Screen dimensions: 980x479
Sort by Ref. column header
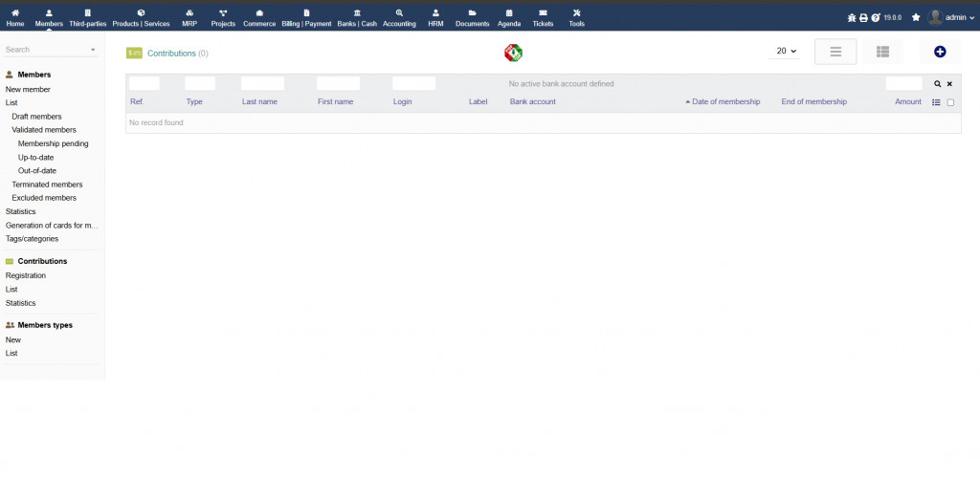click(137, 101)
